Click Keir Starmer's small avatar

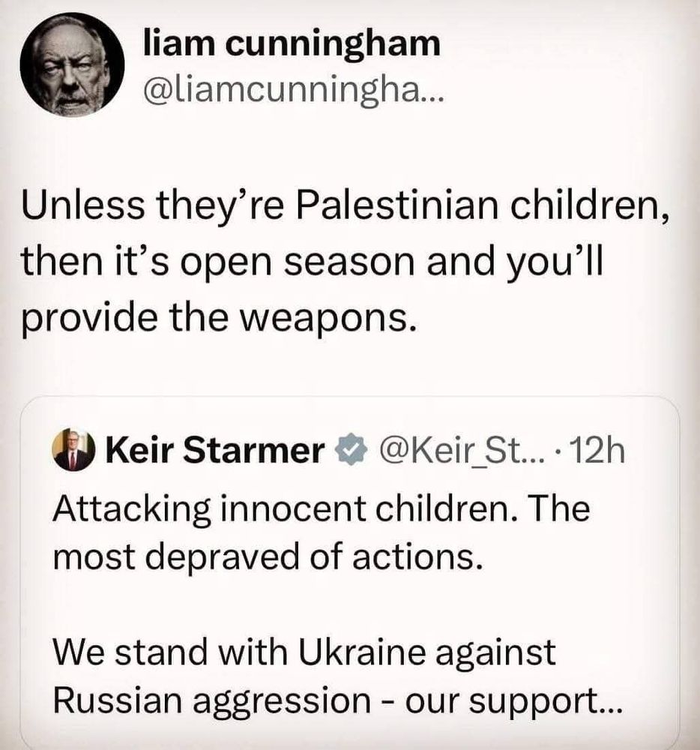73,450
